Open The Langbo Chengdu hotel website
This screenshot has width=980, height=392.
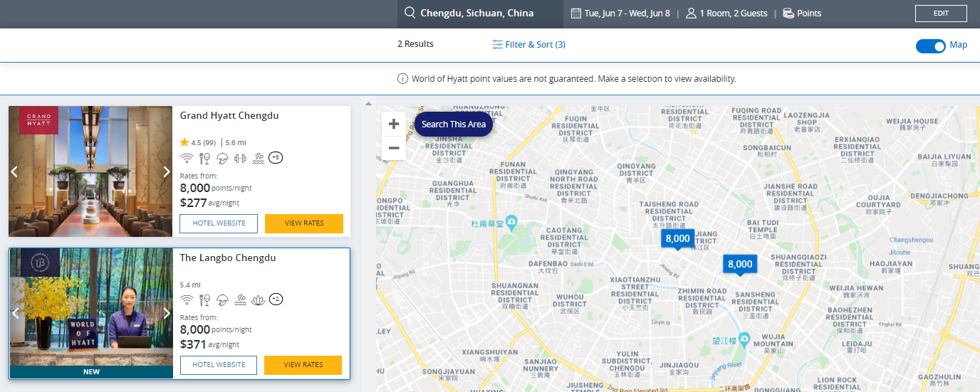tap(219, 365)
